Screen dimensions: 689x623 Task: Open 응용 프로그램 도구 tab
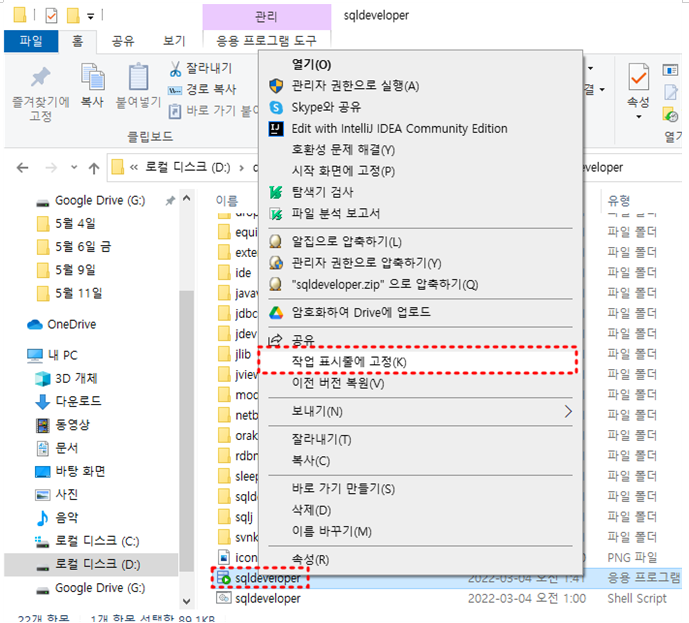point(266,41)
